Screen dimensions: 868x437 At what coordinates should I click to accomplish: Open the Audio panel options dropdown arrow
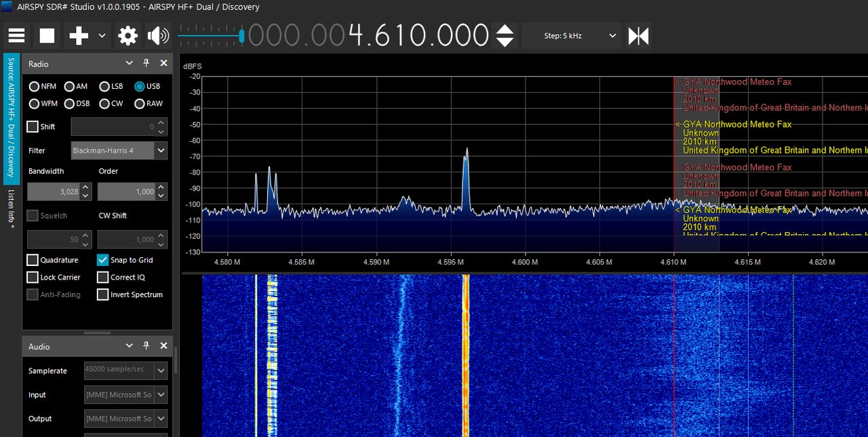pyautogui.click(x=130, y=346)
